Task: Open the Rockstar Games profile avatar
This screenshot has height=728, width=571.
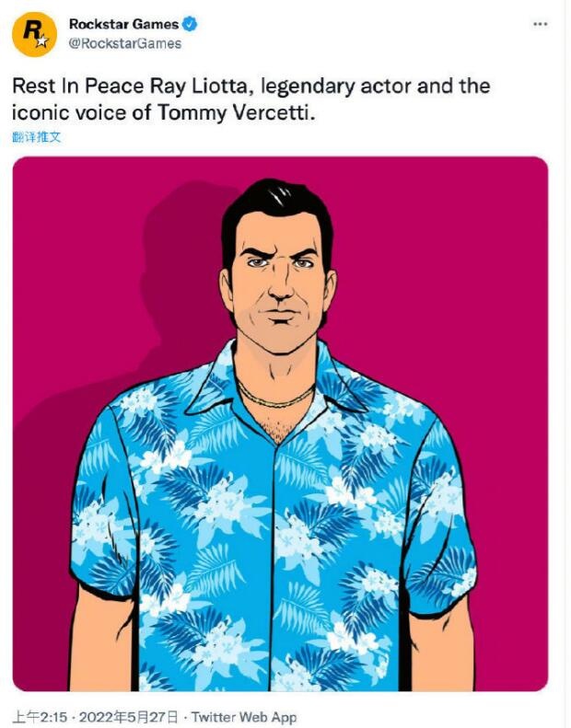Action: click(34, 35)
